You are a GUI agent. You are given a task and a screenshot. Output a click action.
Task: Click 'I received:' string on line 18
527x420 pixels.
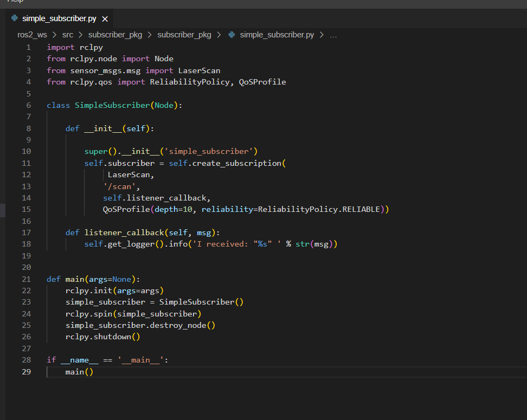tap(222, 244)
